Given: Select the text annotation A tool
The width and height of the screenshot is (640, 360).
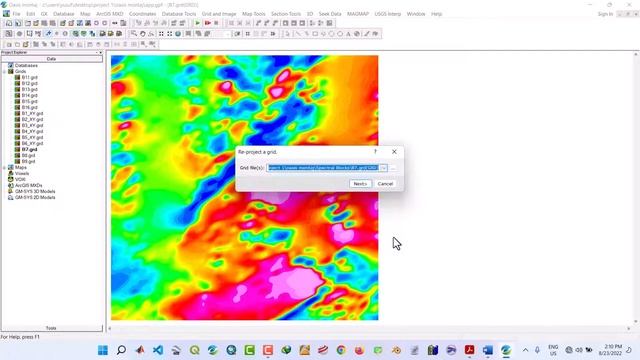Looking at the screenshot, I should point(348,33).
